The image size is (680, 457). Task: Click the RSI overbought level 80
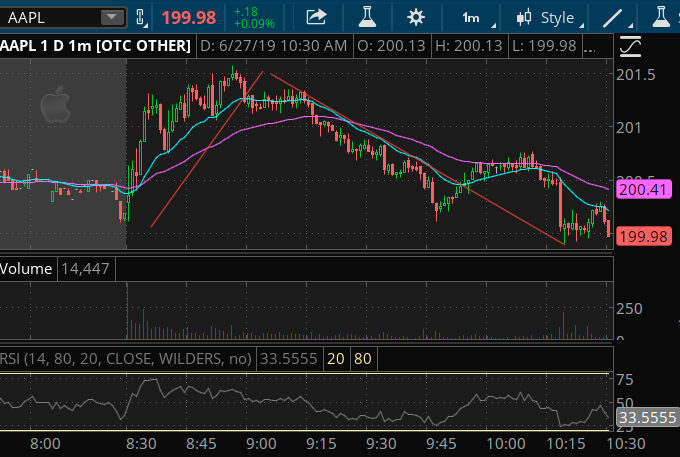pos(363,359)
